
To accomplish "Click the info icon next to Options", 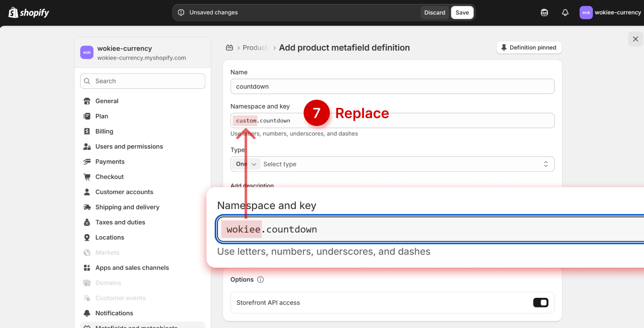I will [260, 279].
